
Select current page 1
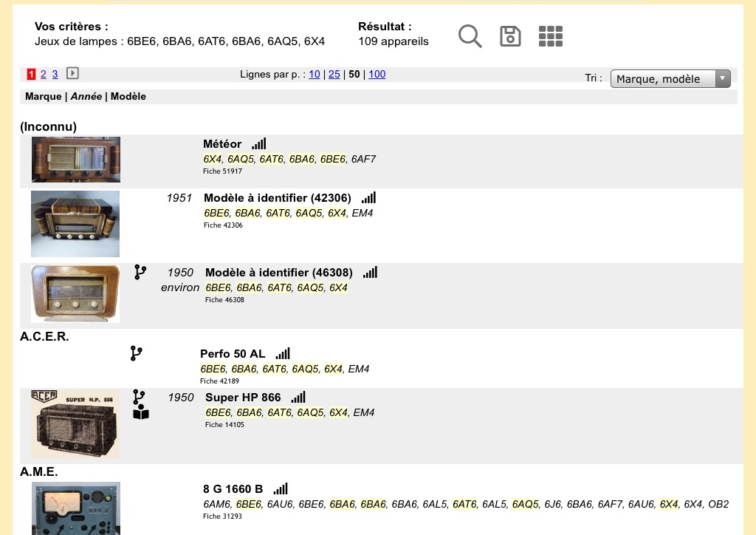coord(31,75)
